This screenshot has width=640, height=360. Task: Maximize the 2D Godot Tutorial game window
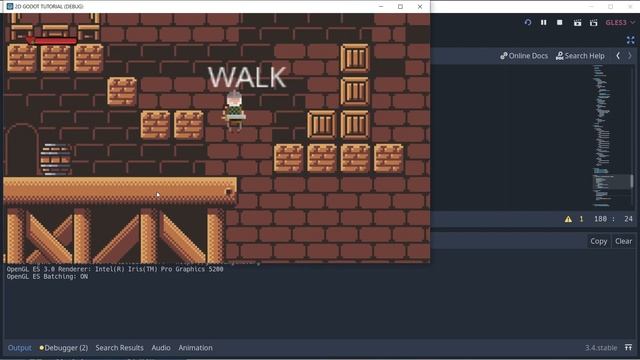tap(400, 7)
